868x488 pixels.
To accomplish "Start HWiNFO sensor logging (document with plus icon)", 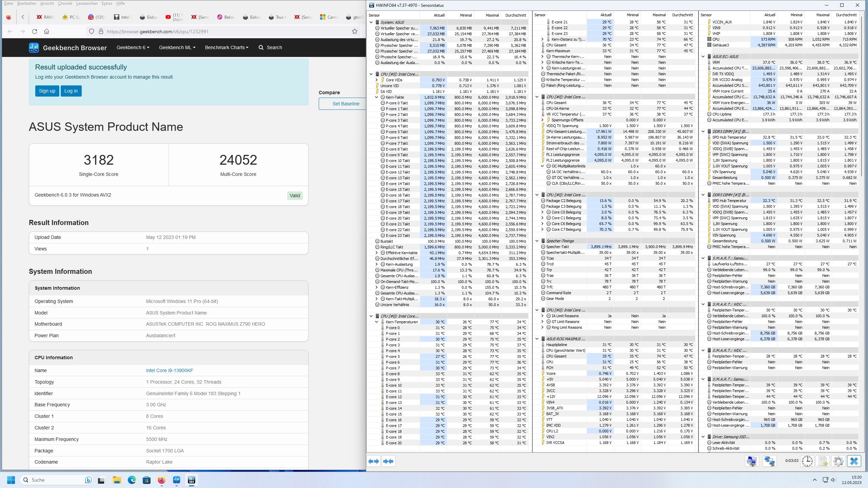I will click(823, 461).
